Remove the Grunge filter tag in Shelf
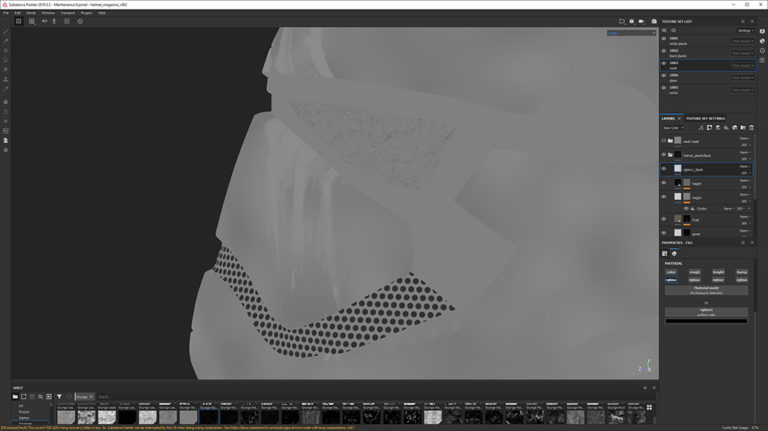Viewport: 768px width, 431px height. (91, 397)
